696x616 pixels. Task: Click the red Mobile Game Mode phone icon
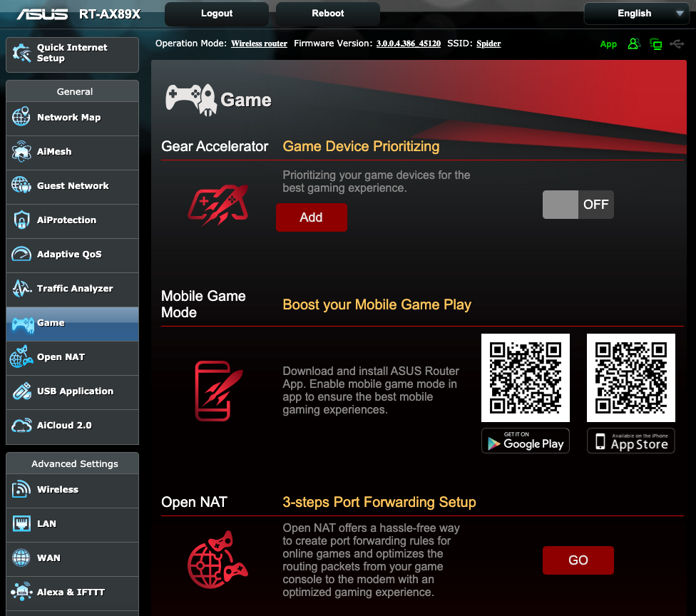click(218, 391)
